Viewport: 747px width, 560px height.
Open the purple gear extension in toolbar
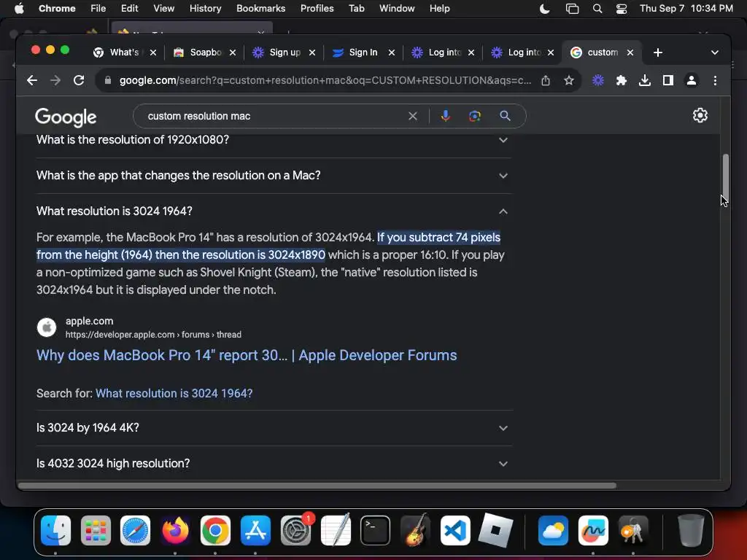pos(598,80)
